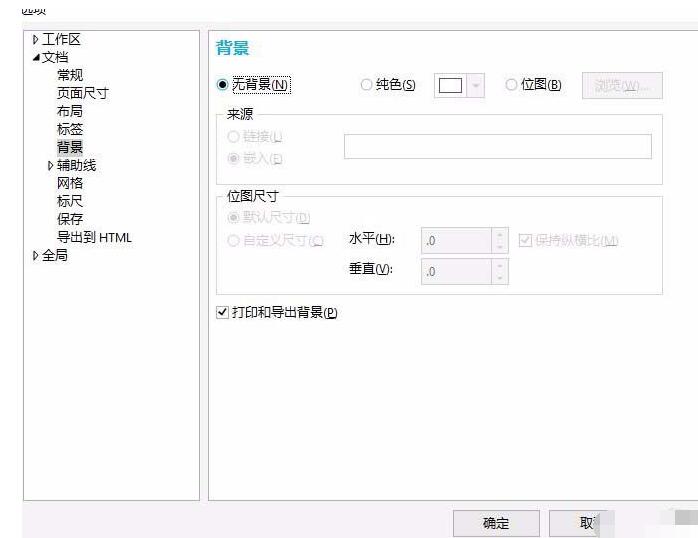Expand the 辅助线 tree node arrow
Viewport: 698px width, 538px height.
50,166
